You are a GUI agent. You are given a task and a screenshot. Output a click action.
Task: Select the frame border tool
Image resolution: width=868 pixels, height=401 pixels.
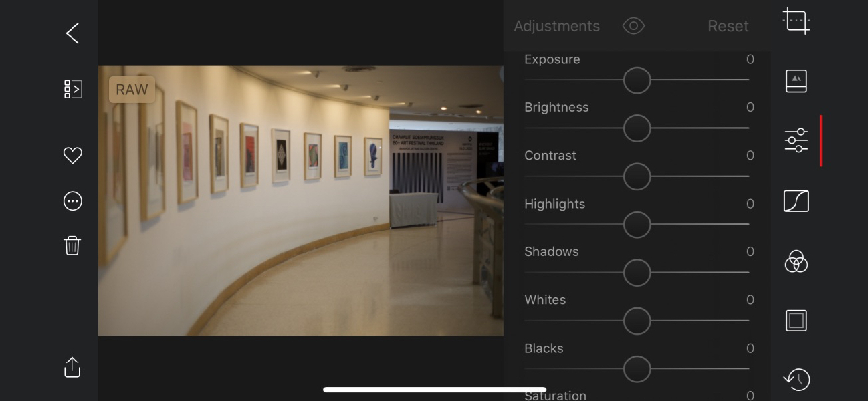pyautogui.click(x=796, y=321)
